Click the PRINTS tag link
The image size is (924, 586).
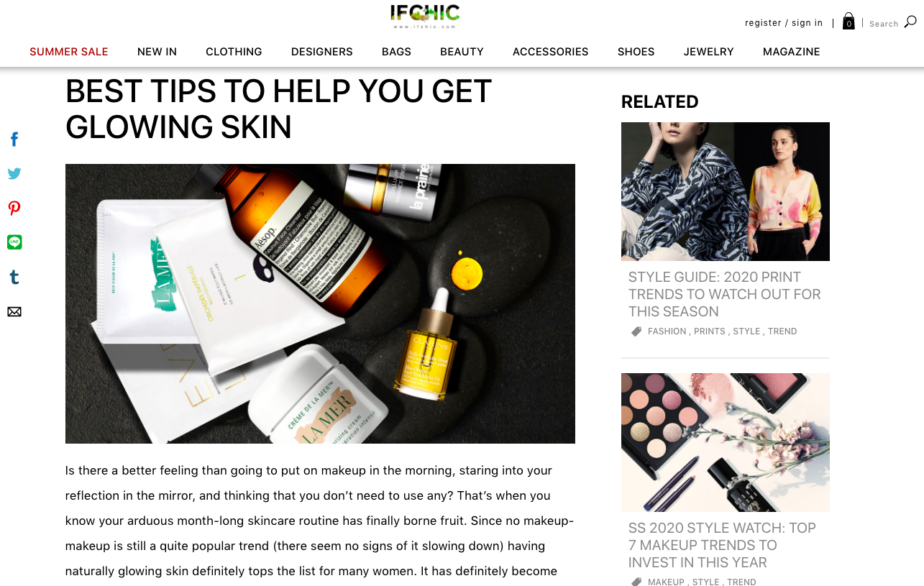[709, 331]
